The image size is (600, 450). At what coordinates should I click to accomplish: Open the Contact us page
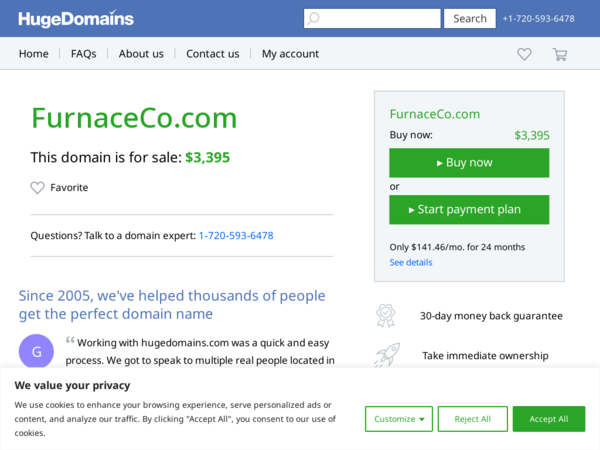coord(213,54)
